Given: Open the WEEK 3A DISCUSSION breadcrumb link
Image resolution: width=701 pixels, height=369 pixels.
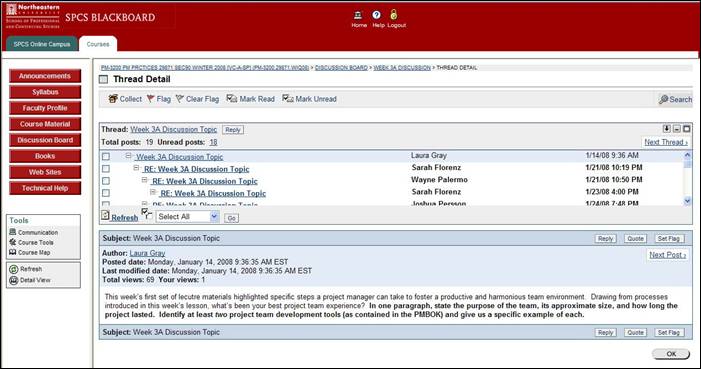Looking at the screenshot, I should tap(402, 68).
